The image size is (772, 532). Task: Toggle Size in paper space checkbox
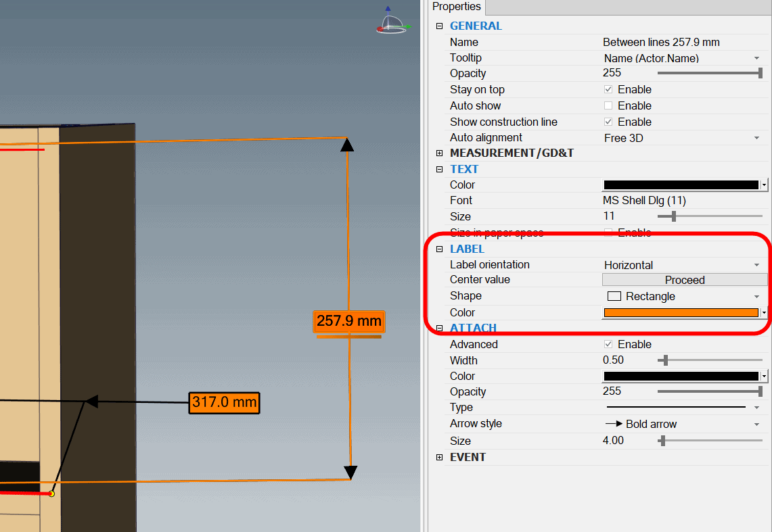608,233
